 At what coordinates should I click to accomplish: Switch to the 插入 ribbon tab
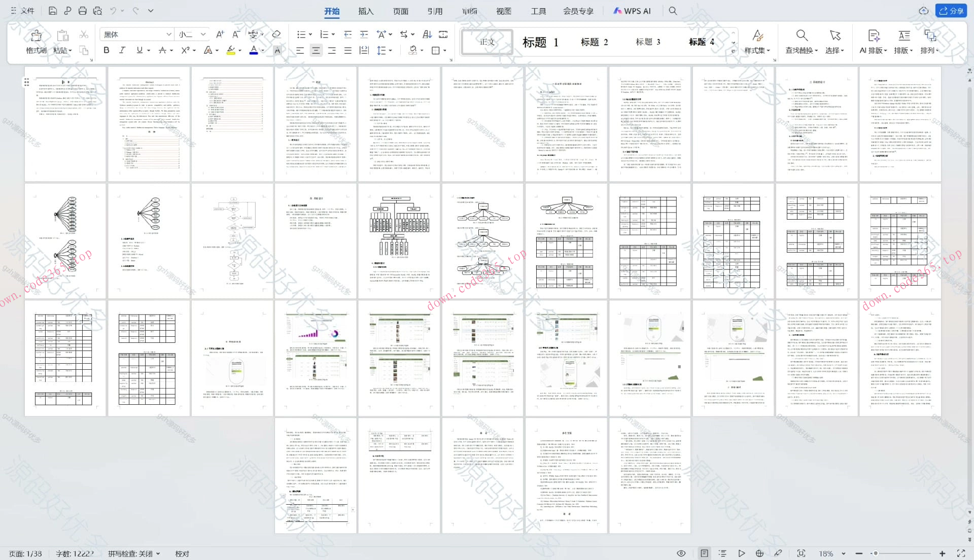pos(365,11)
